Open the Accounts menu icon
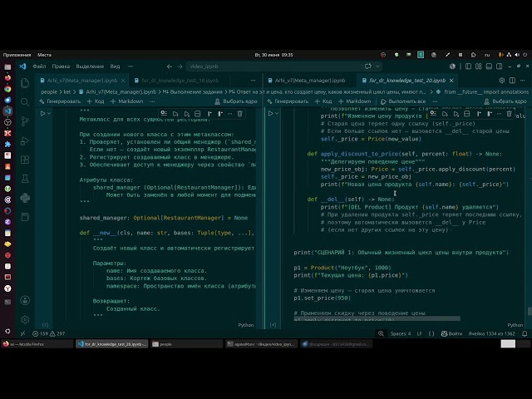The width and height of the screenshot is (532, 399). (25, 300)
